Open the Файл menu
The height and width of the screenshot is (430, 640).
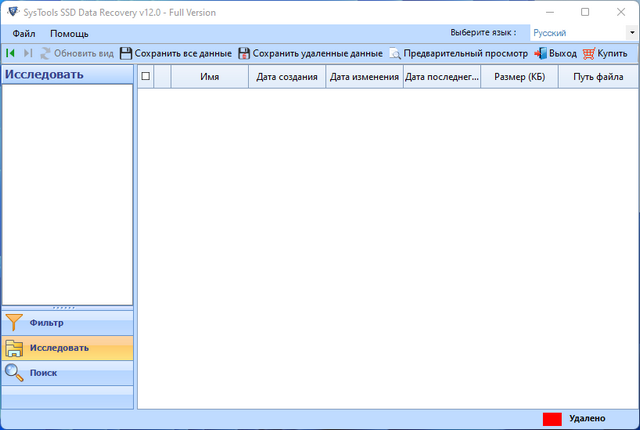point(24,34)
